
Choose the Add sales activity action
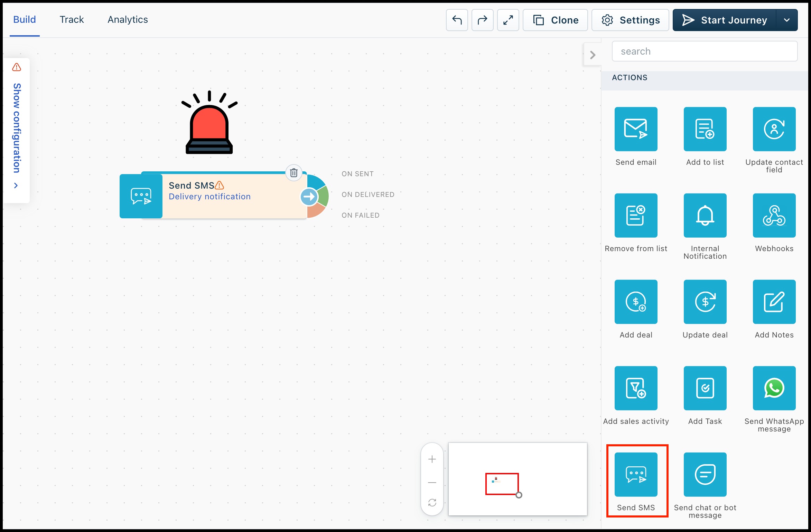[x=636, y=388]
